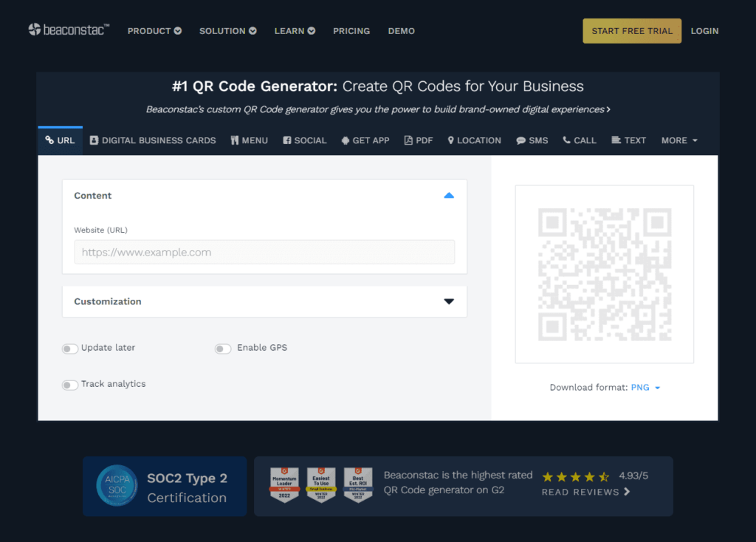This screenshot has height=542, width=756.
Task: Toggle the Update later switch
Action: pos(70,349)
